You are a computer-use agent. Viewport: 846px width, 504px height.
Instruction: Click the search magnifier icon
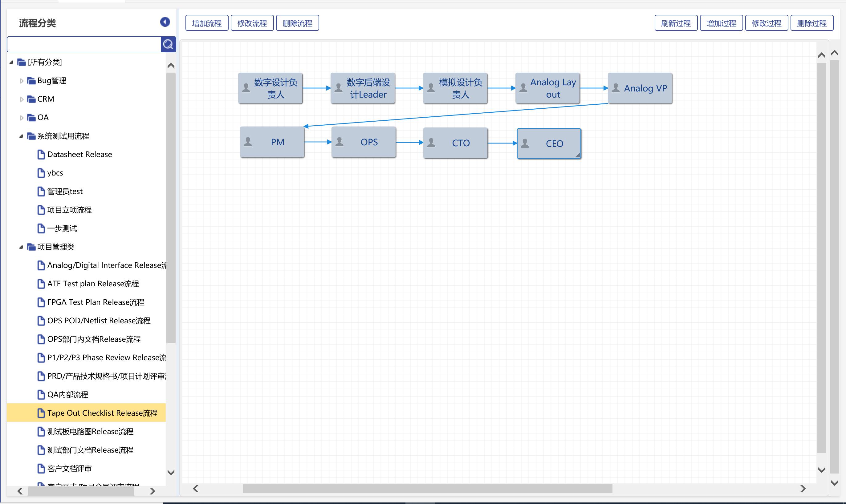tap(168, 44)
